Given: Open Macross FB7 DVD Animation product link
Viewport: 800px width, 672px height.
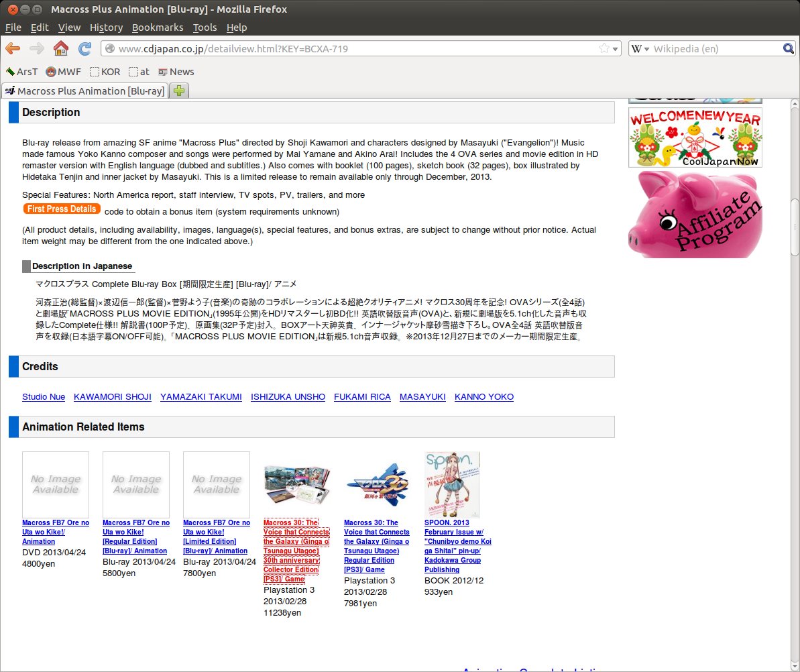Looking at the screenshot, I should click(56, 533).
